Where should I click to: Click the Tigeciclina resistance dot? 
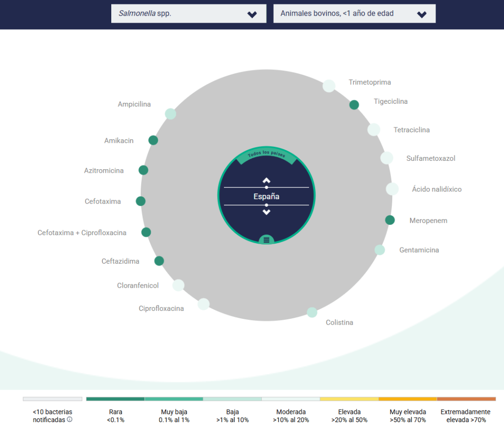click(x=354, y=105)
